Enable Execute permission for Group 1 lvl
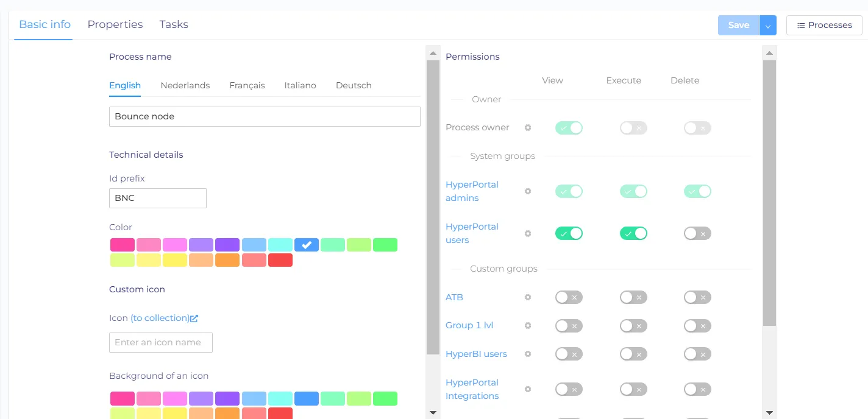The height and width of the screenshot is (419, 868). pyautogui.click(x=633, y=326)
